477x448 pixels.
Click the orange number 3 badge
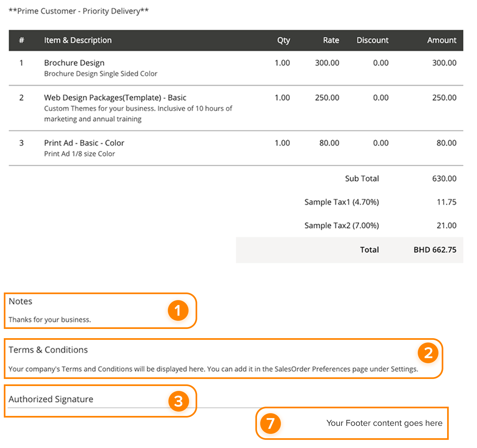[178, 401]
